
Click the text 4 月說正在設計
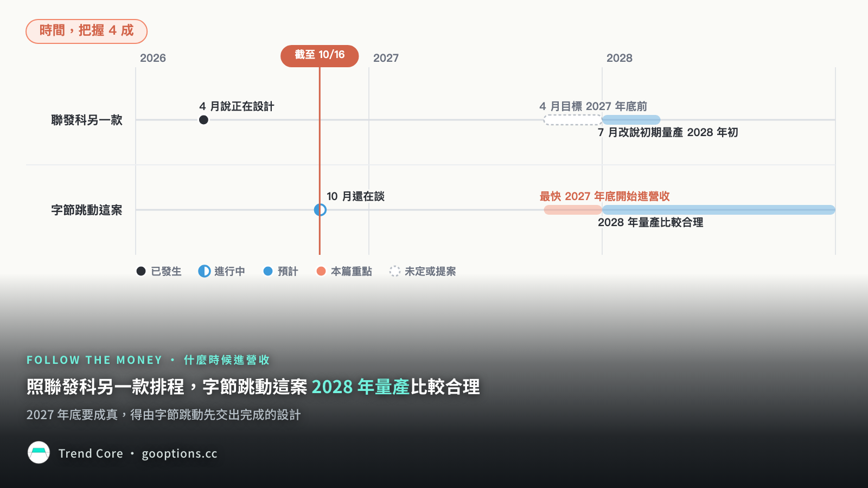[237, 106]
